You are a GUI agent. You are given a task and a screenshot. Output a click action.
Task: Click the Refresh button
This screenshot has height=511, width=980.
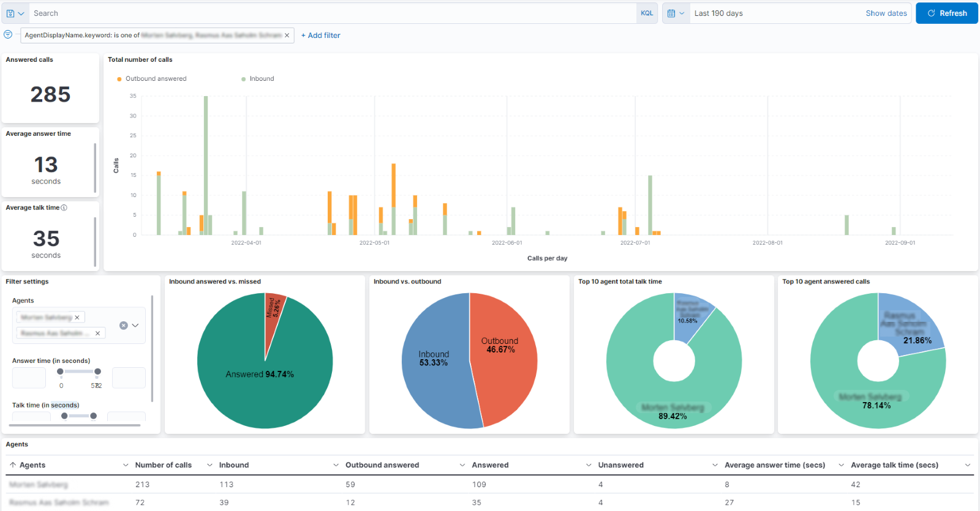pos(947,13)
